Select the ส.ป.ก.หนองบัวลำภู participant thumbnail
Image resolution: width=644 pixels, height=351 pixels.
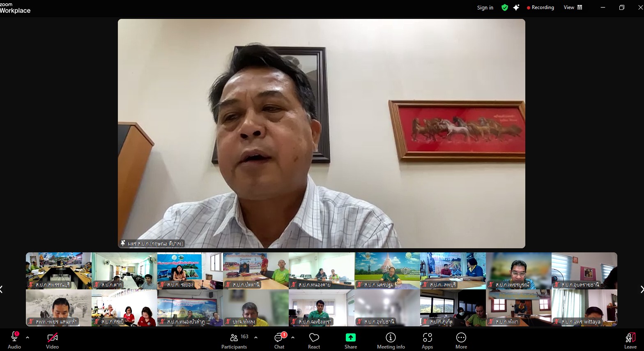coord(190,308)
